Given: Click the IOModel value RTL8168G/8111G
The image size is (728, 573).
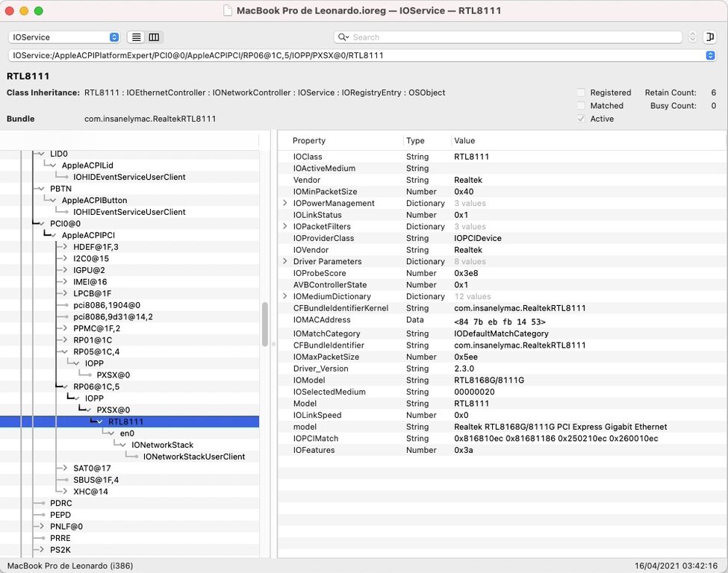Looking at the screenshot, I should click(x=489, y=380).
